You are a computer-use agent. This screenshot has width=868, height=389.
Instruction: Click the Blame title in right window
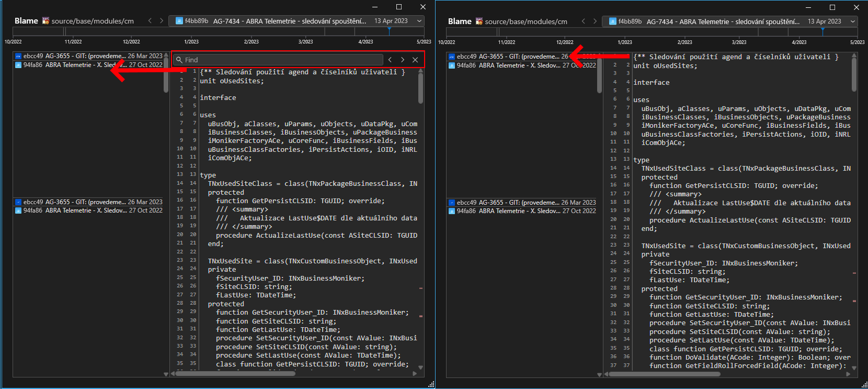click(460, 21)
